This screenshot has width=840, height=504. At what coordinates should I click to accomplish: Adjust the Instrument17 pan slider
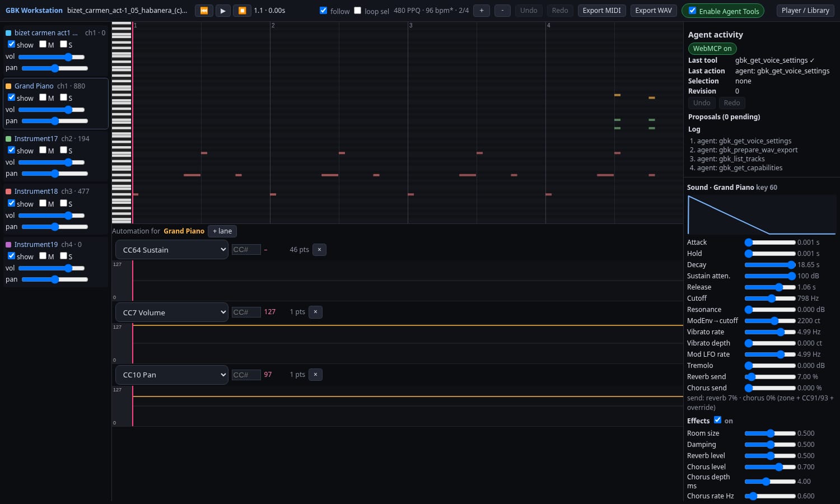(55, 174)
